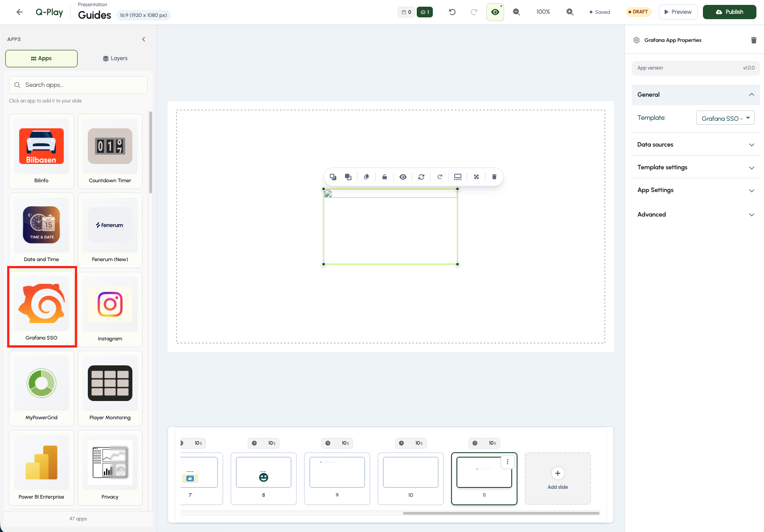
Task: Click the 16:9 resolution badge
Action: click(x=144, y=15)
